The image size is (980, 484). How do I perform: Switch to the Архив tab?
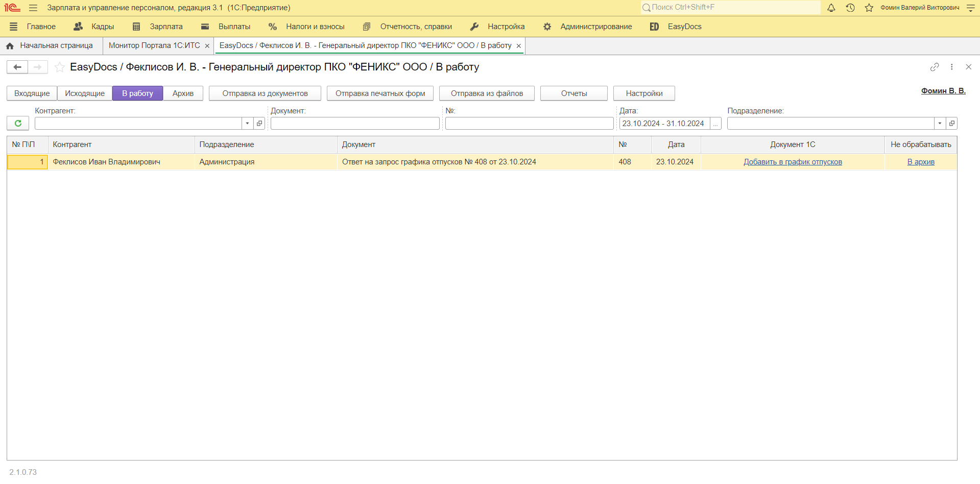coord(183,93)
